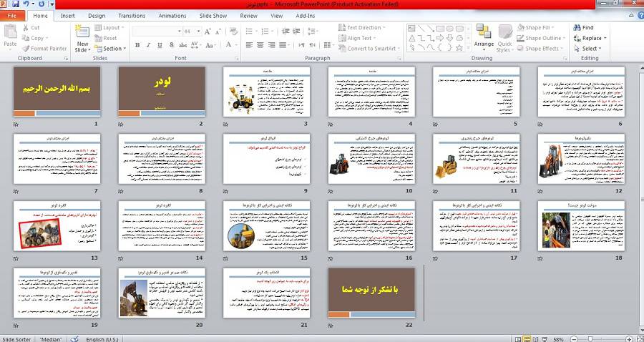Click the Save icon in Quick Access Toolbar
This screenshot has height=342, width=644.
click(x=16, y=4)
